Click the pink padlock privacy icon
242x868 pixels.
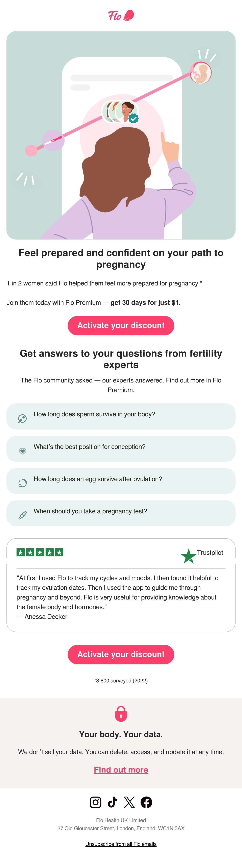(x=121, y=714)
